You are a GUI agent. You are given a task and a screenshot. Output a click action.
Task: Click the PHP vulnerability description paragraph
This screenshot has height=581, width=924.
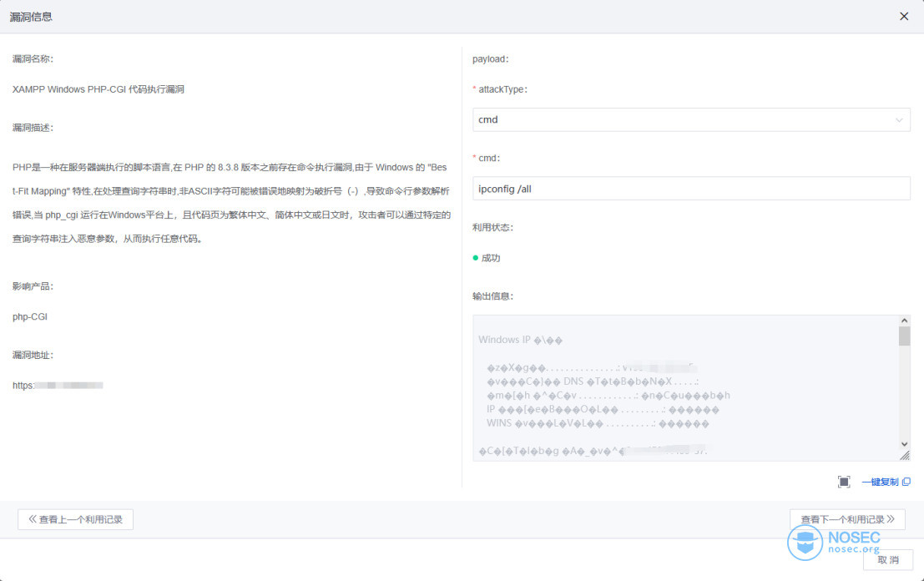click(x=231, y=204)
